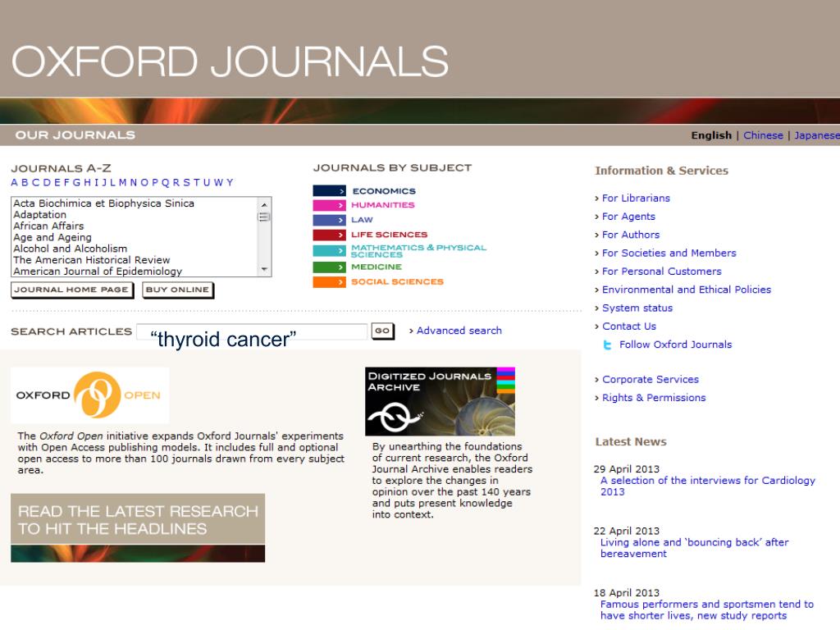Click the Economics blue arrow icon
This screenshot has height=630, width=840.
click(329, 190)
